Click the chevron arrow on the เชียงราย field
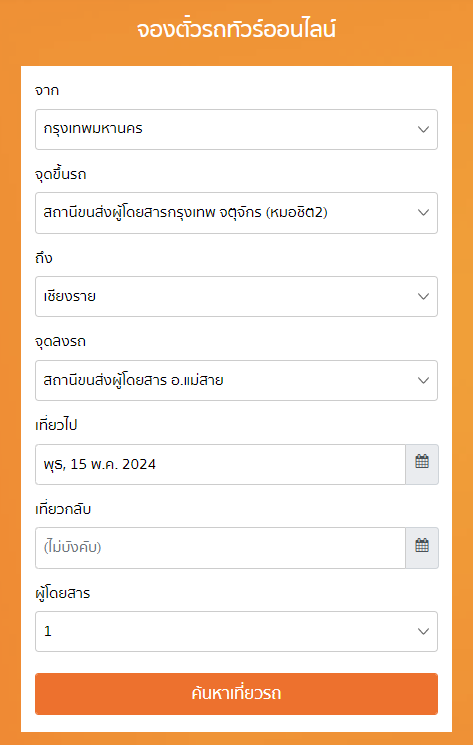Image resolution: width=473 pixels, height=745 pixels. tap(423, 296)
